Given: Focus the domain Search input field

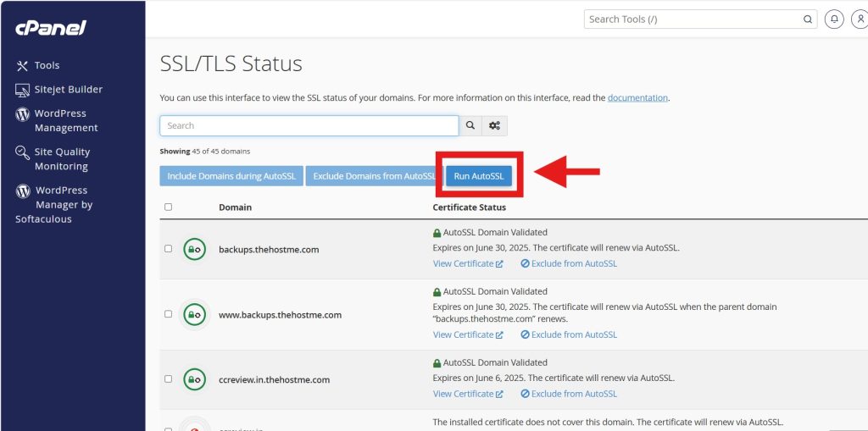Looking at the screenshot, I should 309,126.
